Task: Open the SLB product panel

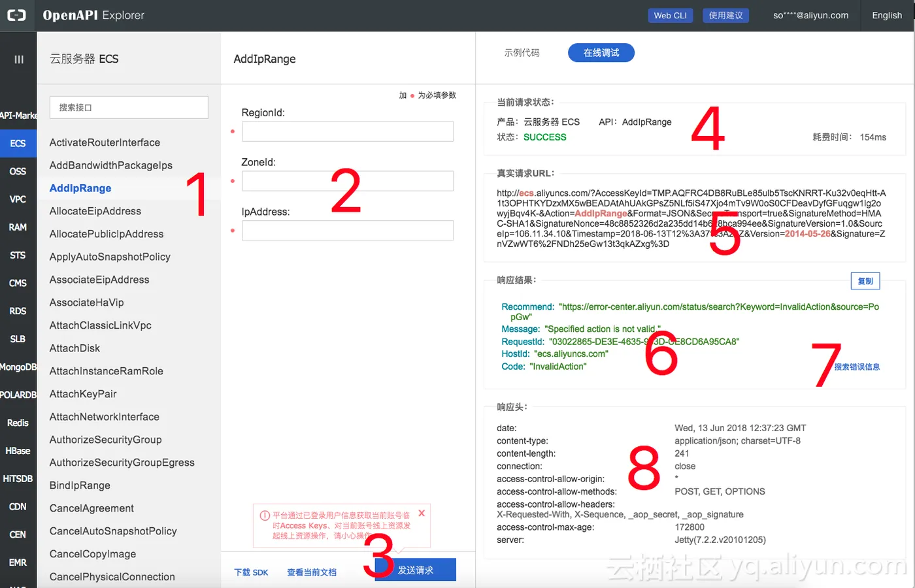Action: [18, 338]
